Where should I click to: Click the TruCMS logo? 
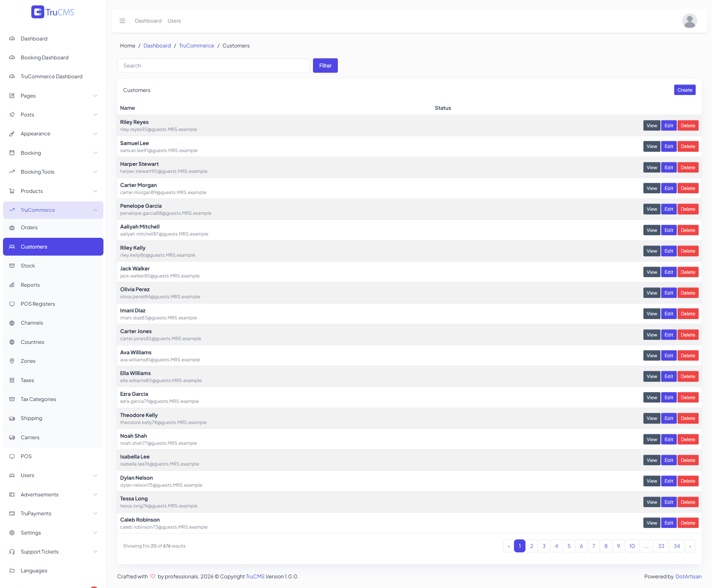pos(53,12)
